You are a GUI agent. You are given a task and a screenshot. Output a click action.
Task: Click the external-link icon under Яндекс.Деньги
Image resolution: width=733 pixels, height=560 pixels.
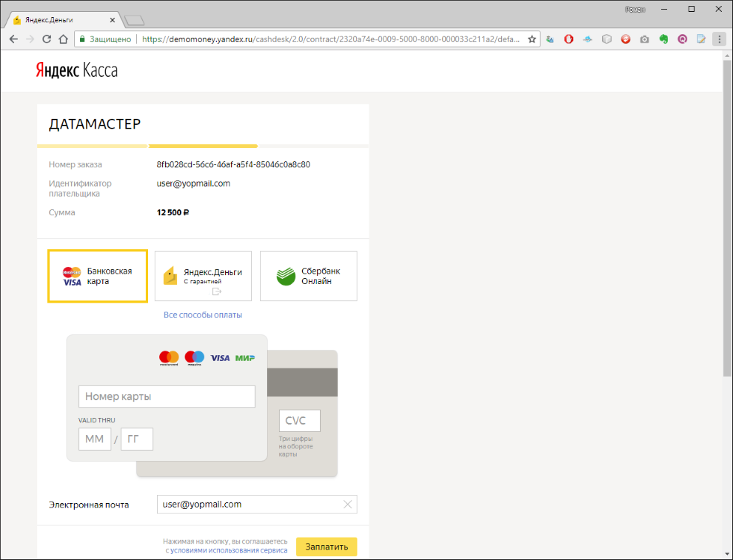tap(216, 291)
